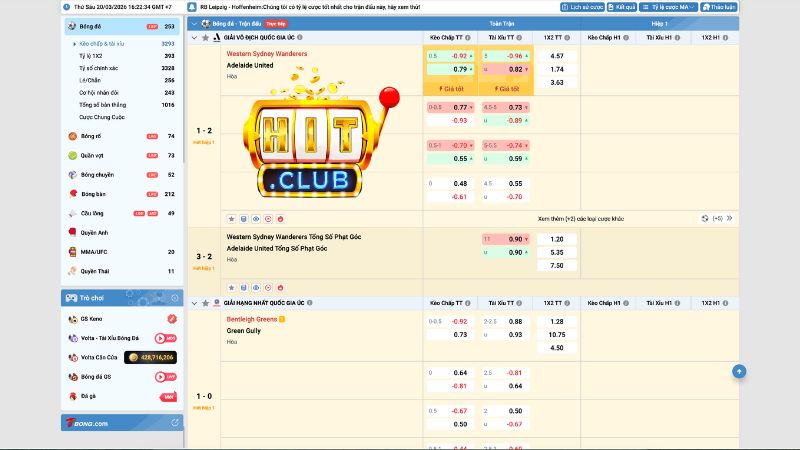This screenshot has height=450, width=800.
Task: Open the Bóng bàn table tennis category
Action: 122,194
